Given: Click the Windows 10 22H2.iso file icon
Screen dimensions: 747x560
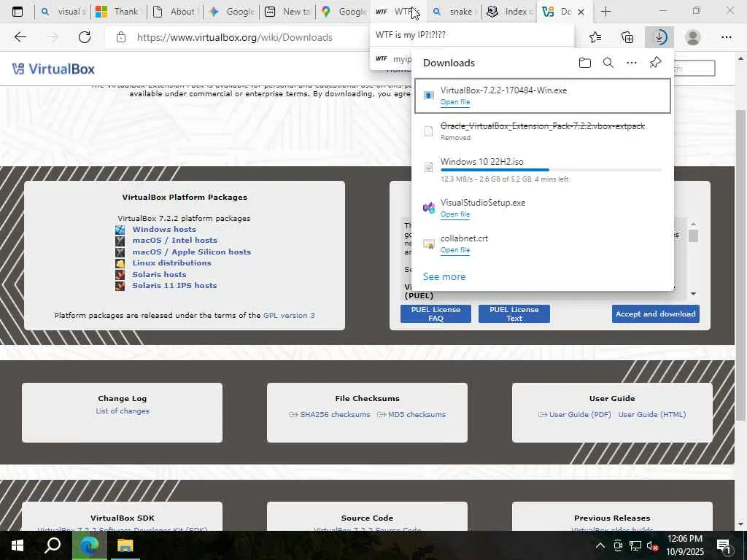Looking at the screenshot, I should tap(429, 167).
